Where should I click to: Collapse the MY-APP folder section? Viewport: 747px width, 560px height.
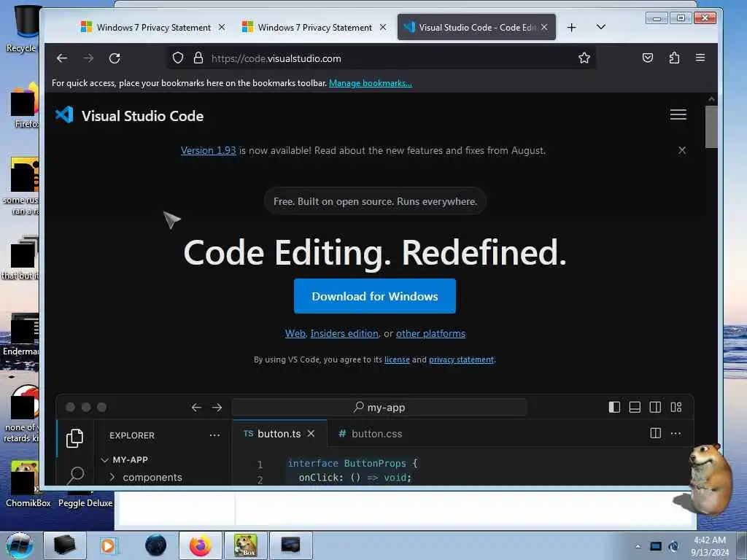(x=125, y=460)
